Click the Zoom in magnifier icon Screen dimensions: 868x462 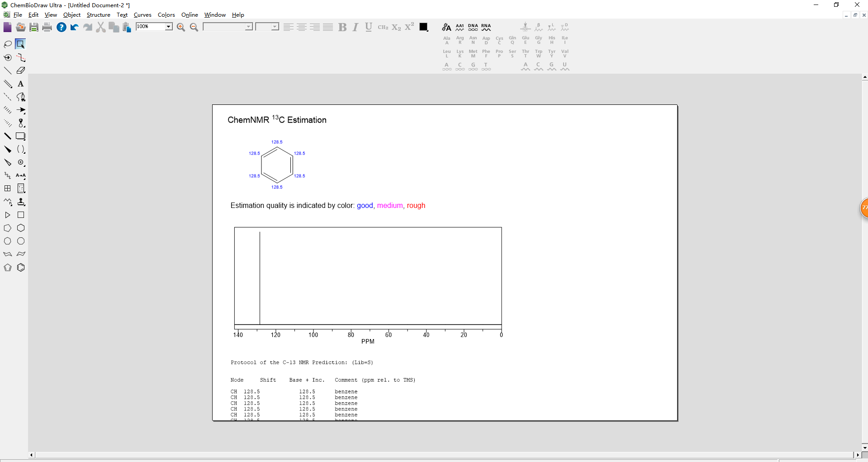pos(181,28)
